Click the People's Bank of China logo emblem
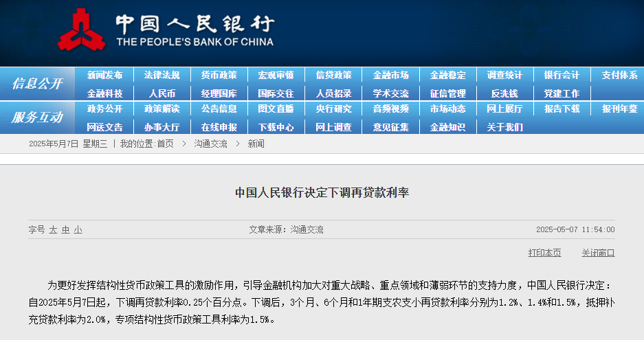This screenshot has height=340, width=644. coord(81,30)
